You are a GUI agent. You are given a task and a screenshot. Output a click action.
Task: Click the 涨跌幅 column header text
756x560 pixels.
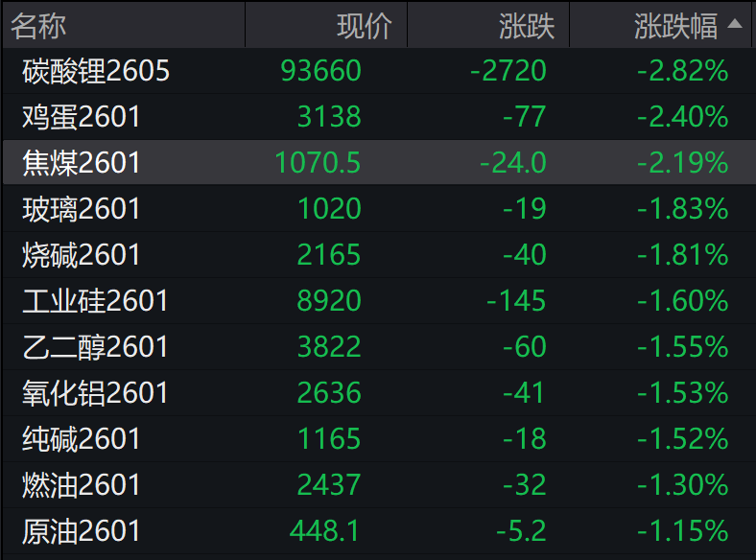pyautogui.click(x=675, y=26)
